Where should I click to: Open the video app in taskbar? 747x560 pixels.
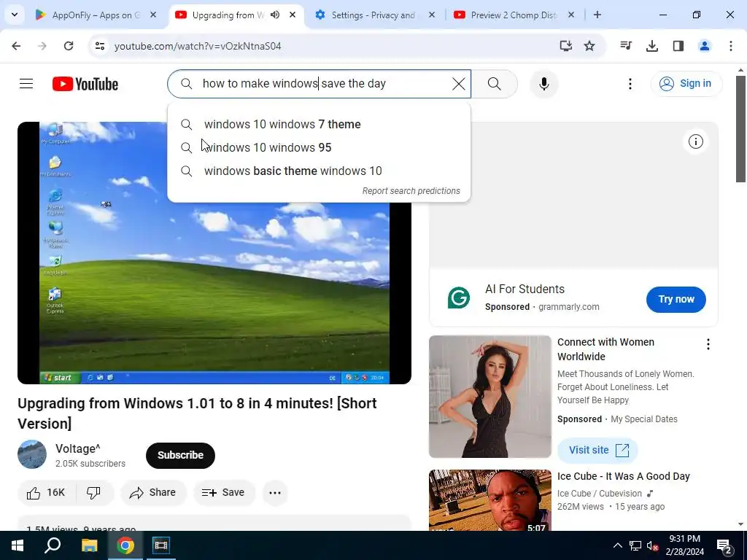click(x=161, y=545)
